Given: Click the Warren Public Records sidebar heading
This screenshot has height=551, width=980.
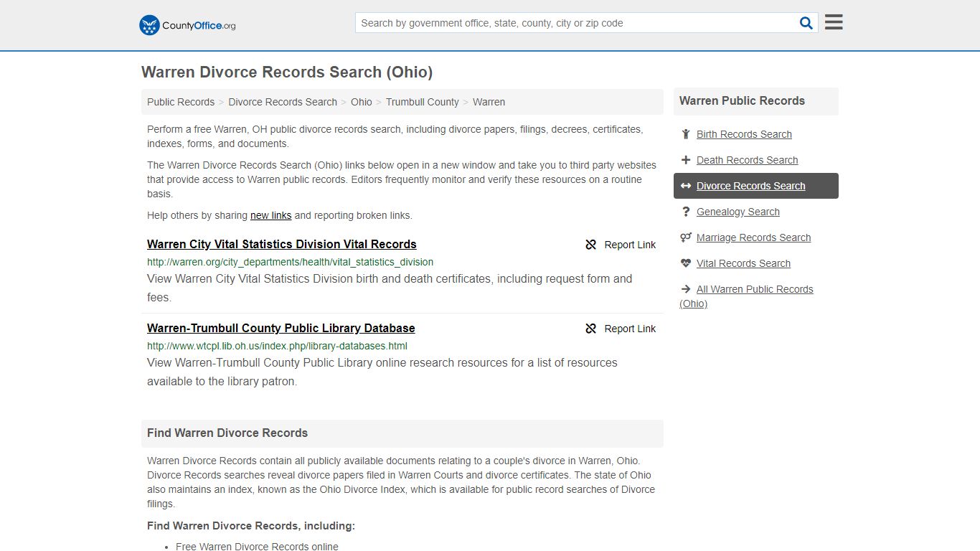Looking at the screenshot, I should pyautogui.click(x=742, y=101).
